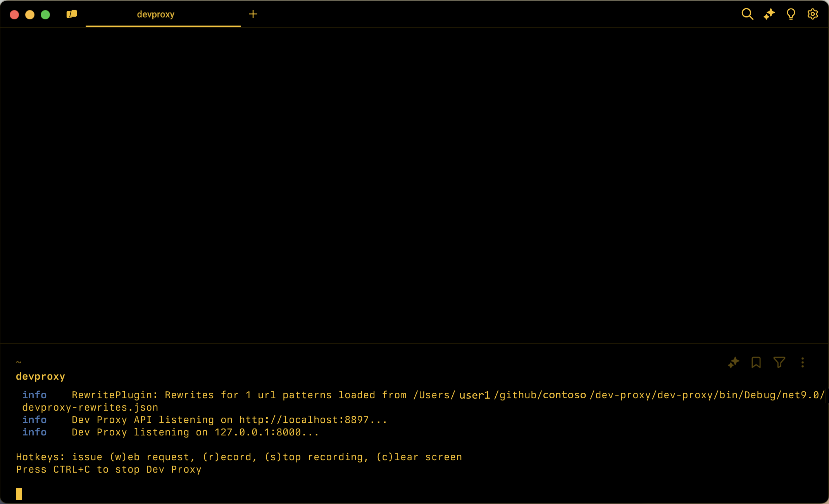The image size is (829, 504).
Task: Open a new tab with the plus icon
Action: click(253, 14)
